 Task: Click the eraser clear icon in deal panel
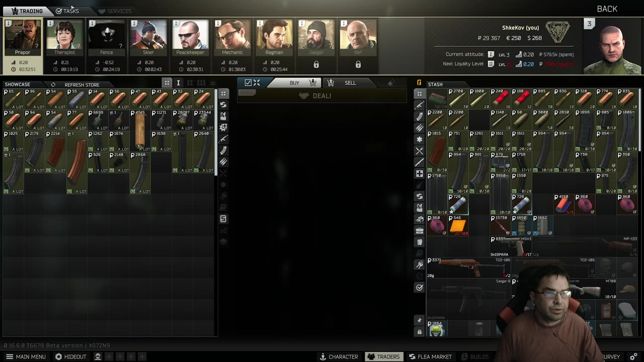(391, 83)
